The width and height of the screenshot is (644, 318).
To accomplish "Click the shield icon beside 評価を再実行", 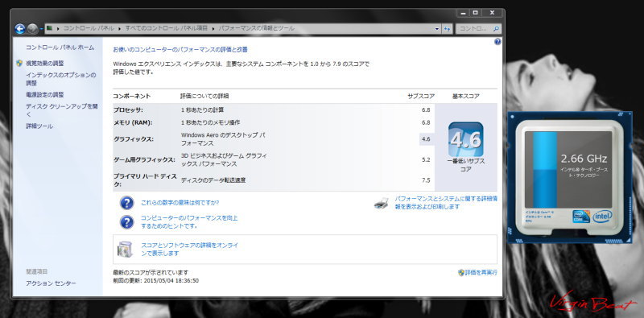I will click(x=461, y=272).
